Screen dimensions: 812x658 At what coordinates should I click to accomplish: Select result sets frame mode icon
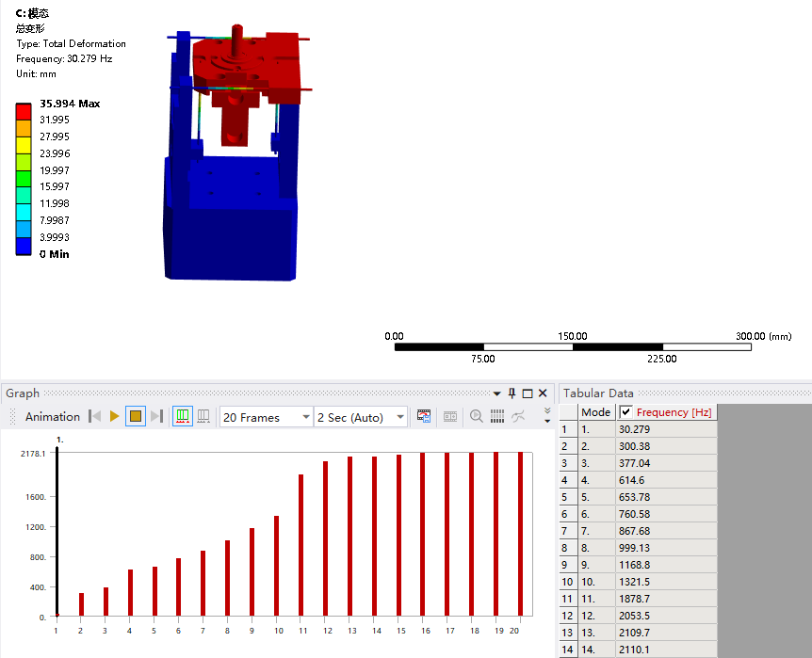(x=203, y=416)
